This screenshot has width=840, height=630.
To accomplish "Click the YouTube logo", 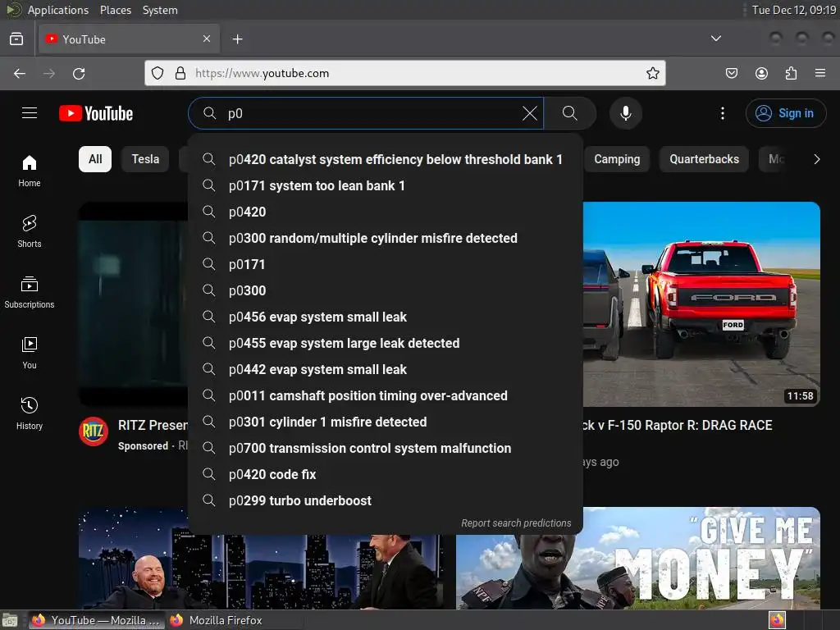I will 96,113.
